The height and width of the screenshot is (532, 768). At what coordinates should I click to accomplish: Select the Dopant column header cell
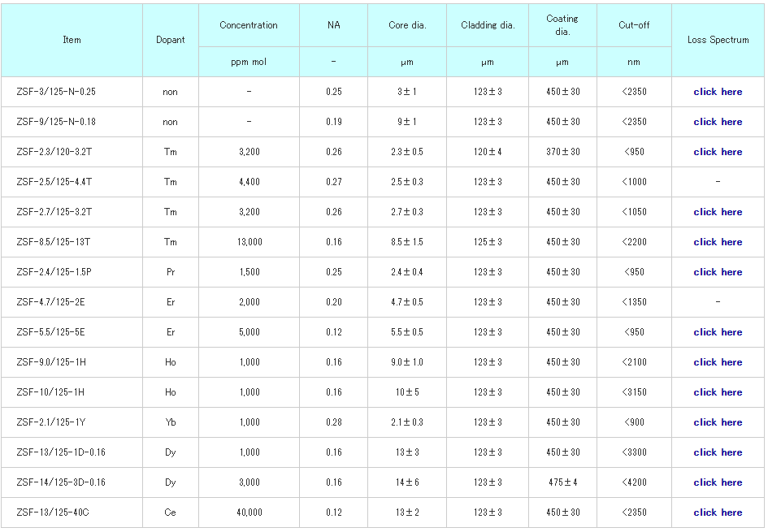point(170,40)
